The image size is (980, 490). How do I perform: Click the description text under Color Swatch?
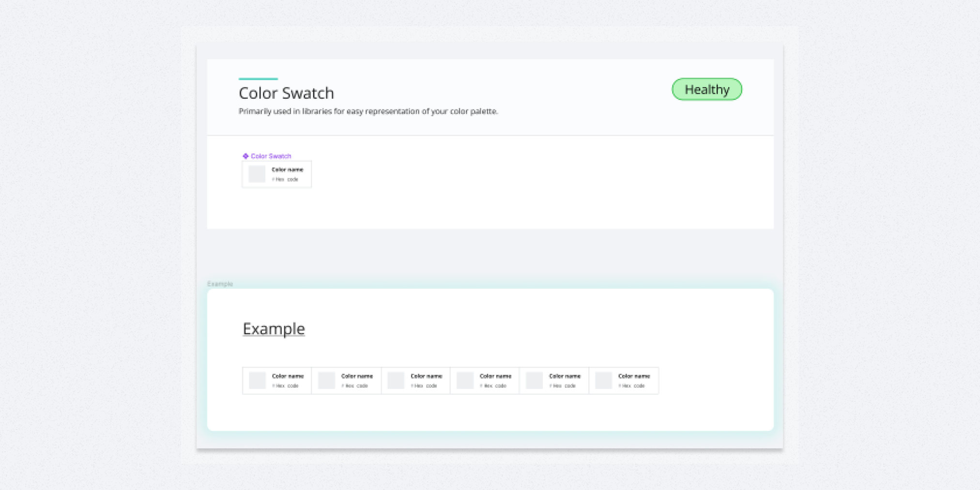coord(368,111)
